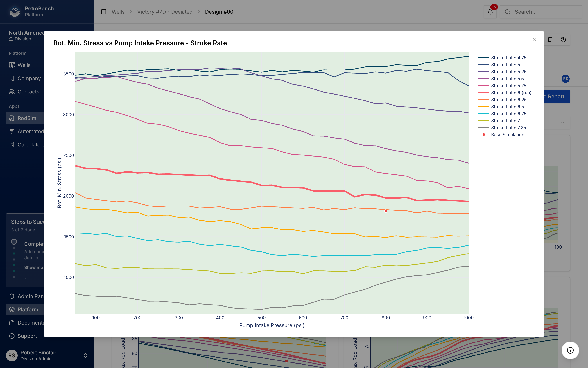Click the Report button
This screenshot has height=368, width=588.
click(557, 96)
